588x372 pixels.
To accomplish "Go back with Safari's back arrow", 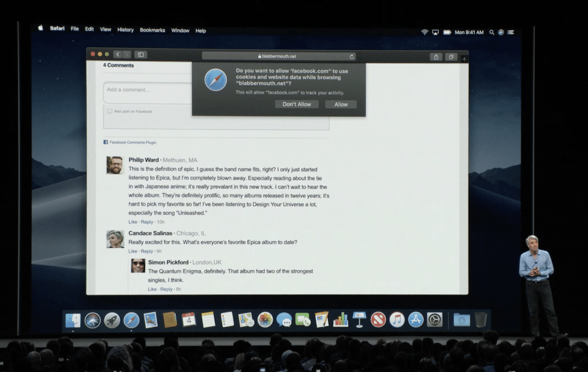I will click(x=117, y=55).
